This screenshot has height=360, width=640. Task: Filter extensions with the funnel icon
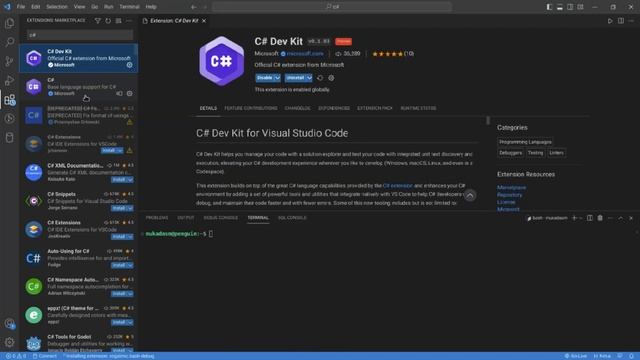coord(98,20)
